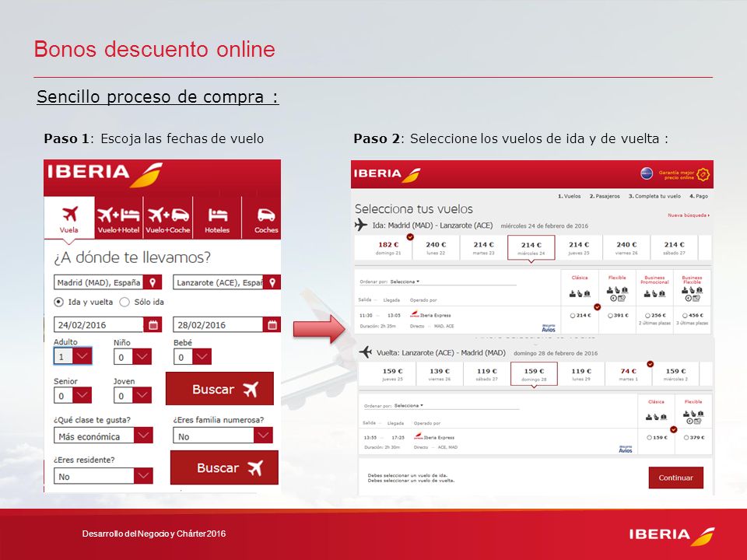Choose Clásica 214 € outbound fare radio
Viewport: 747px width, 560px height.
tap(573, 316)
